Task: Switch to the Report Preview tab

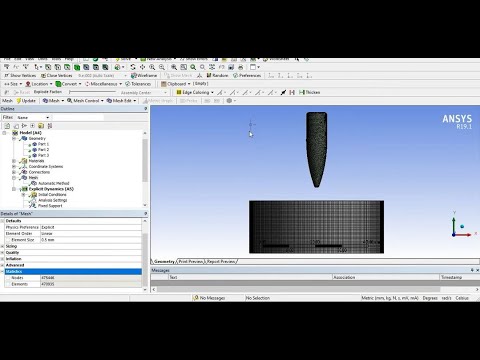Action: pos(221,261)
